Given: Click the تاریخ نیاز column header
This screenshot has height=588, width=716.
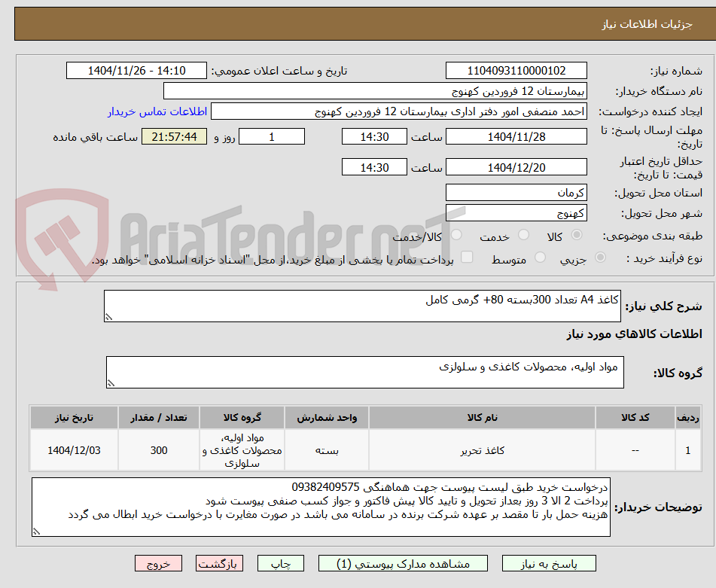Looking at the screenshot, I should click(74, 417).
